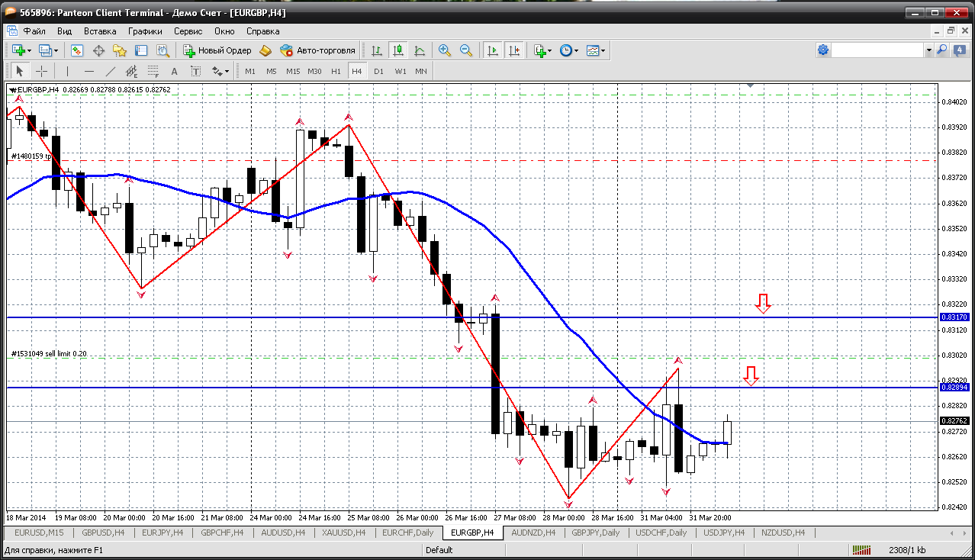The width and height of the screenshot is (975, 560).
Task: Switch to NZDUSD,H4 chart tab
Action: click(783, 533)
